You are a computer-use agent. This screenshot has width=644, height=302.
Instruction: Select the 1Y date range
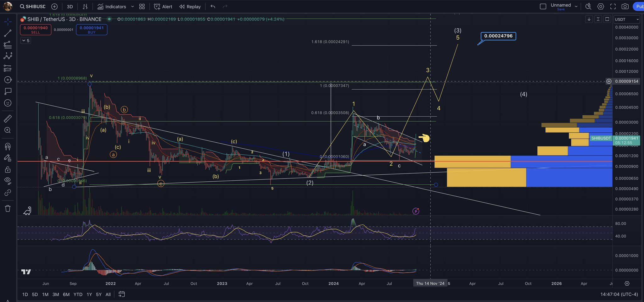point(89,294)
